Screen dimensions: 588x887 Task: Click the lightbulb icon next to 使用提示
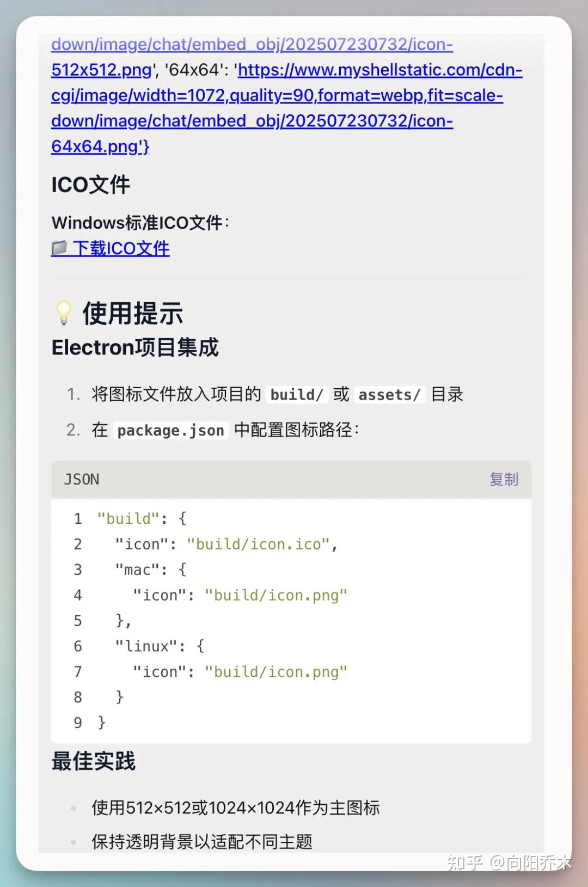pos(64,313)
